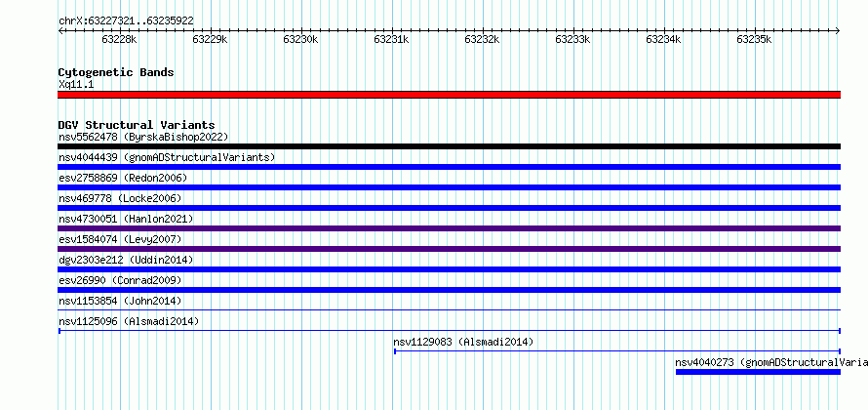Click the bracketed line under nsv1129083
This screenshot has height=410, width=868.
pos(617,351)
